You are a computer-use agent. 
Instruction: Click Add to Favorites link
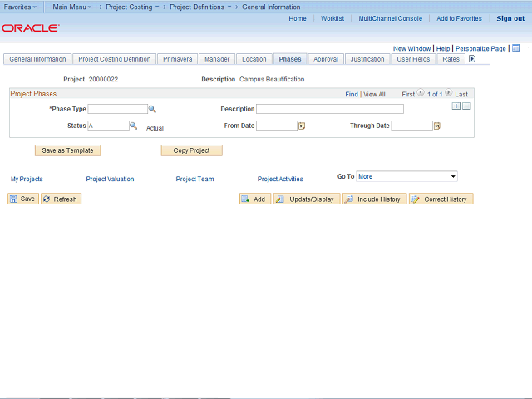[x=459, y=18]
